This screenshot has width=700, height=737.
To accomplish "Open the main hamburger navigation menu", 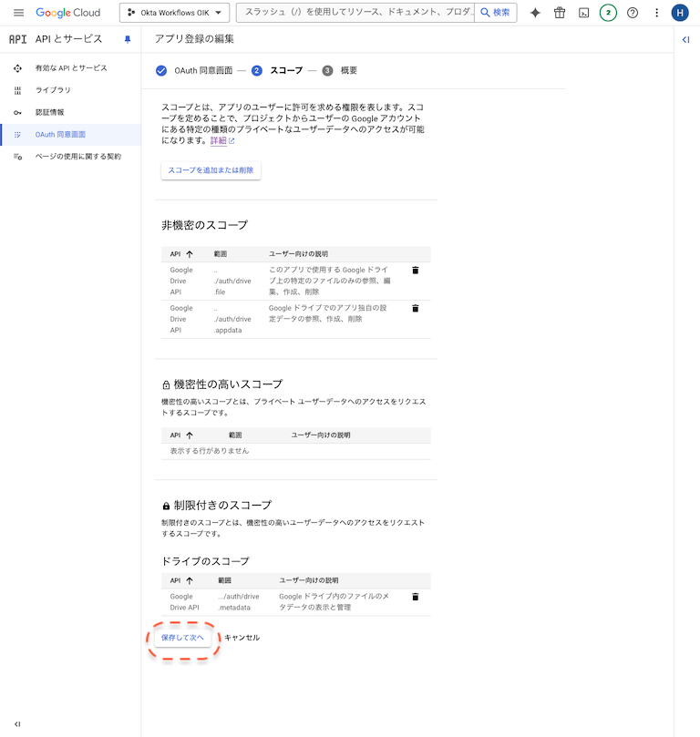I will (x=18, y=13).
